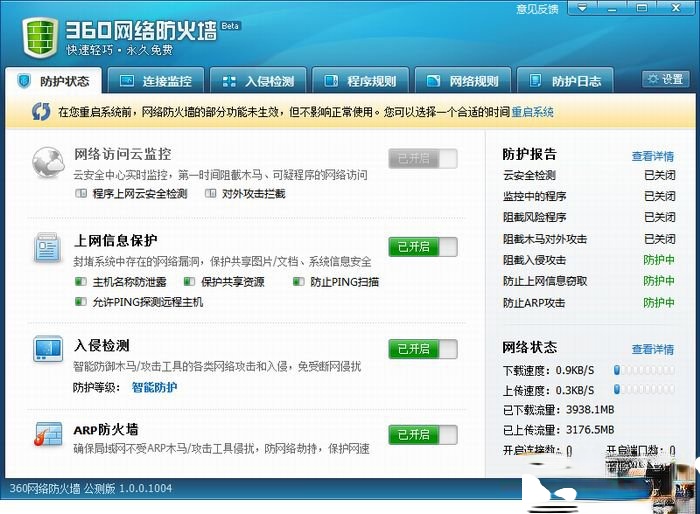
Task: Click the log icon on 防护日志 tab
Action: tap(535, 80)
